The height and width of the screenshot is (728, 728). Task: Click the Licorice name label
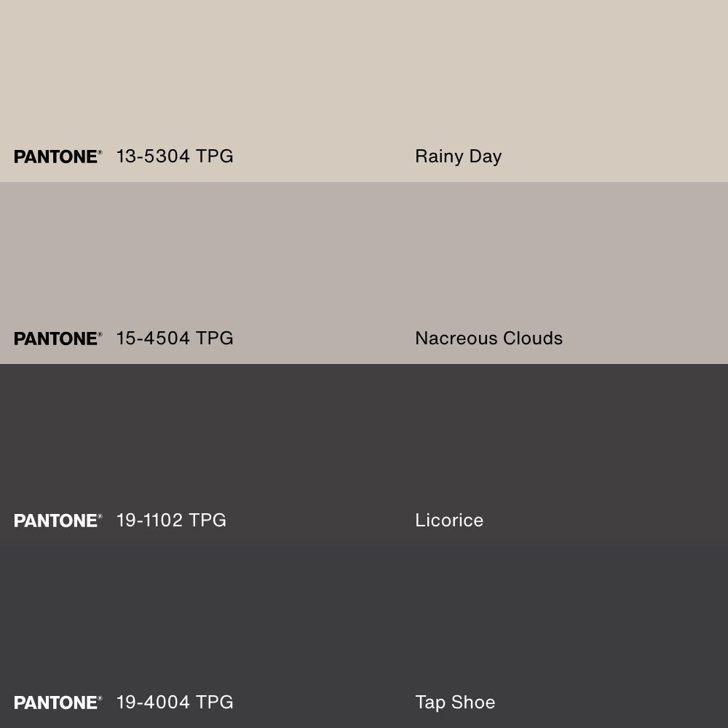pos(449,521)
